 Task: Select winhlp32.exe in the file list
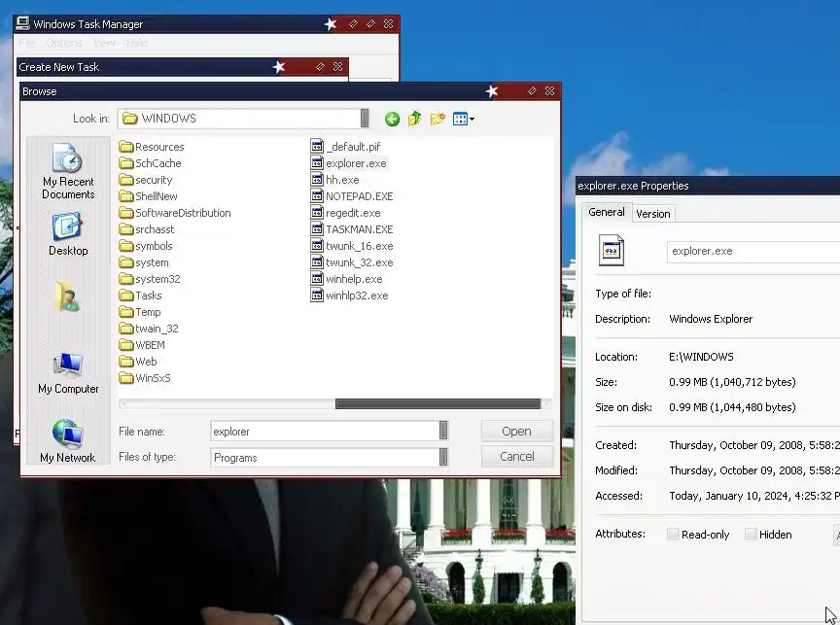coord(350,295)
